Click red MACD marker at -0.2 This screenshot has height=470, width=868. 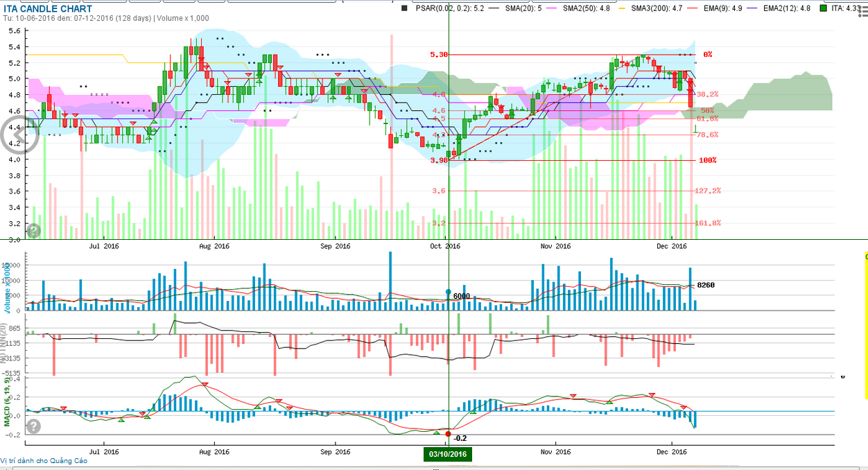pos(448,433)
